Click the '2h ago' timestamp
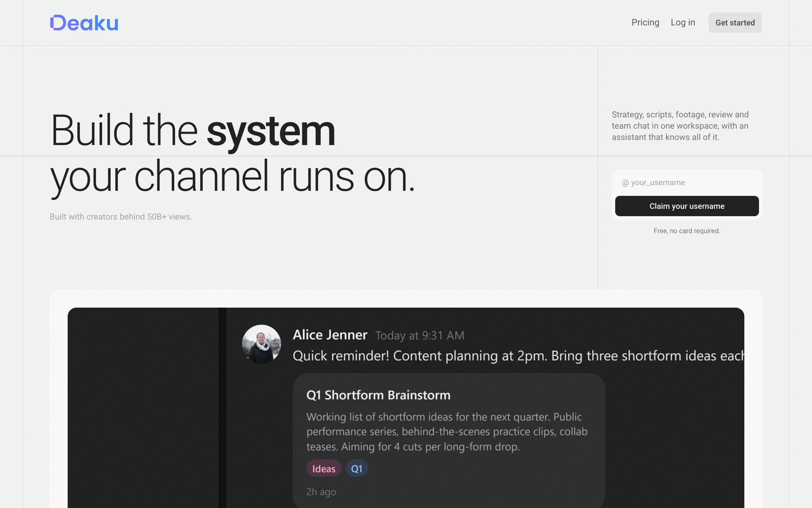Image resolution: width=812 pixels, height=508 pixels. (x=321, y=492)
